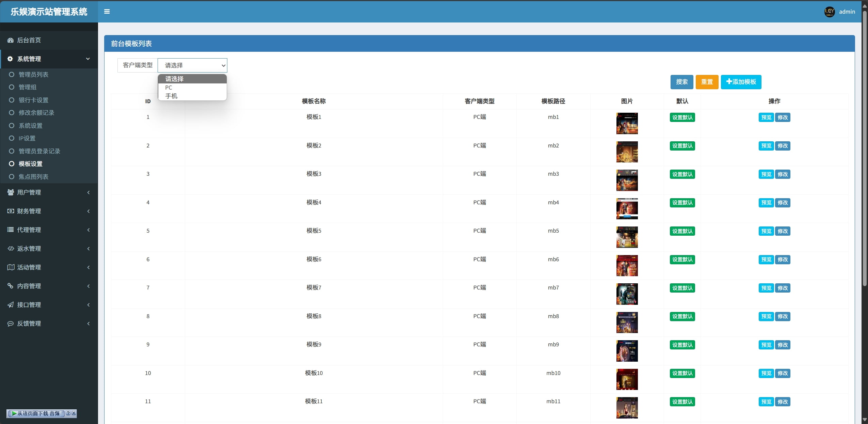
Task: Click 修改 for 模板3
Action: click(783, 174)
